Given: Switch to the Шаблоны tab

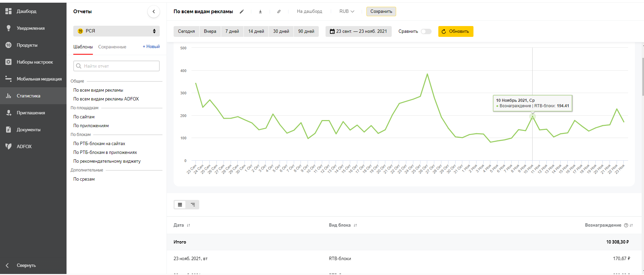Looking at the screenshot, I should [83, 47].
